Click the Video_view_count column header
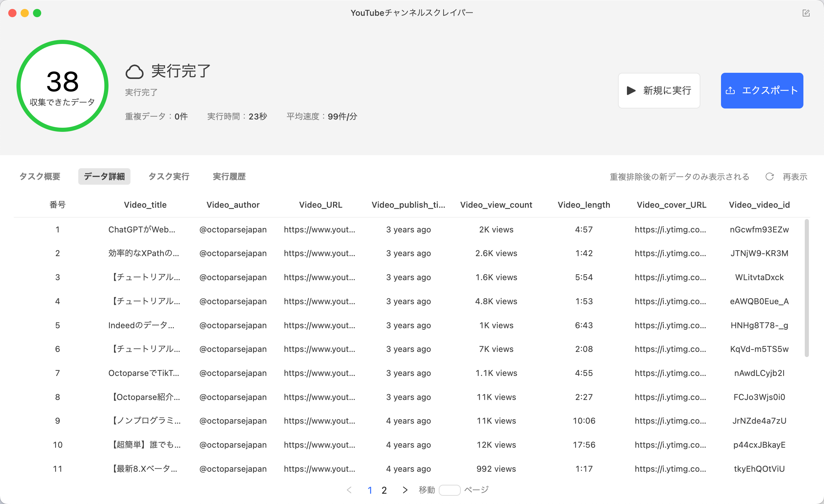The image size is (824, 504). coord(496,205)
